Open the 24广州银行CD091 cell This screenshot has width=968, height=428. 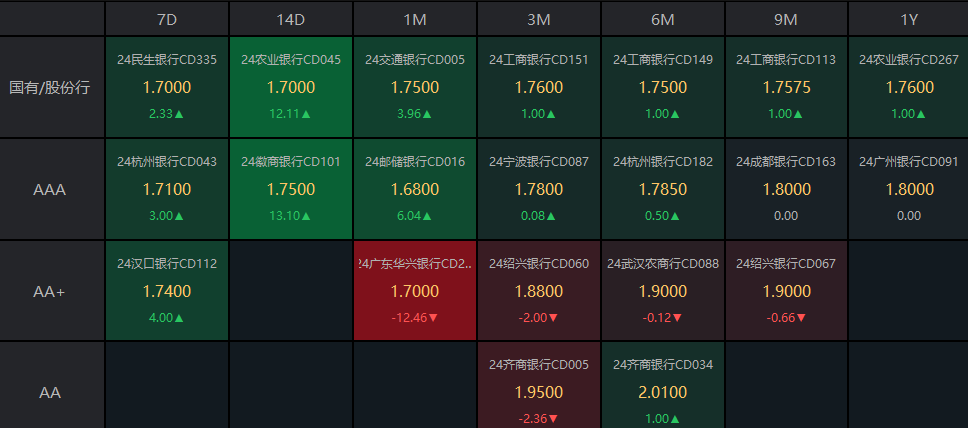909,189
